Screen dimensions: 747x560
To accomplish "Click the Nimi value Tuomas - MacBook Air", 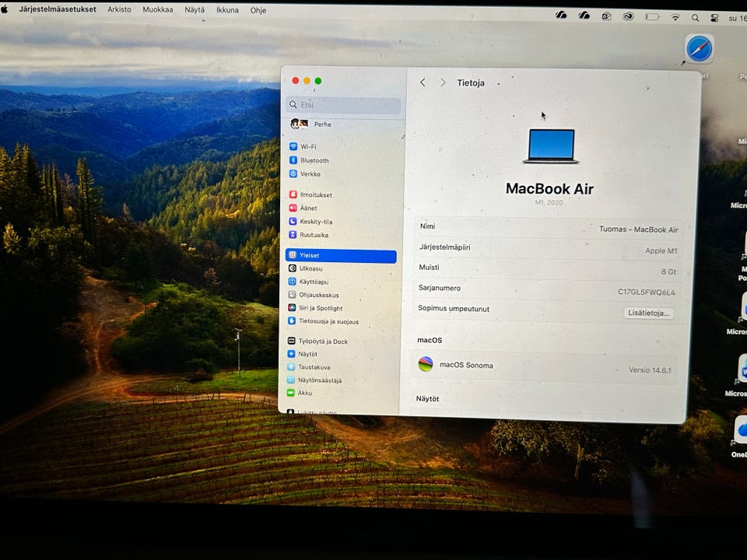I will [x=638, y=229].
